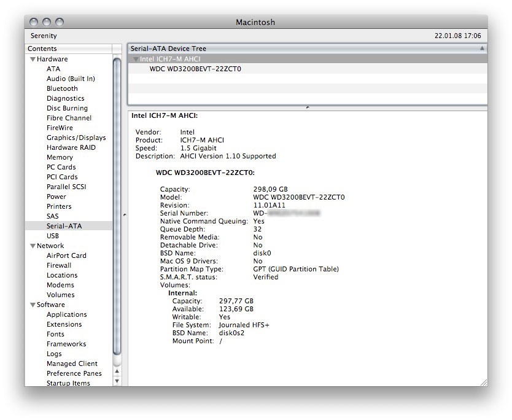The width and height of the screenshot is (512, 420).
Task: View the Extensions software list
Action: 64,324
